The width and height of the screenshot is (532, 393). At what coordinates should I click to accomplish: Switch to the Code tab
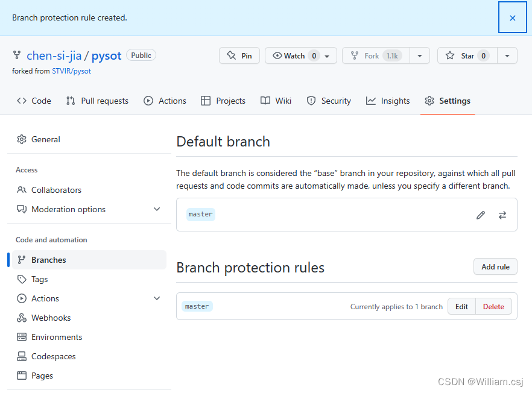34,101
